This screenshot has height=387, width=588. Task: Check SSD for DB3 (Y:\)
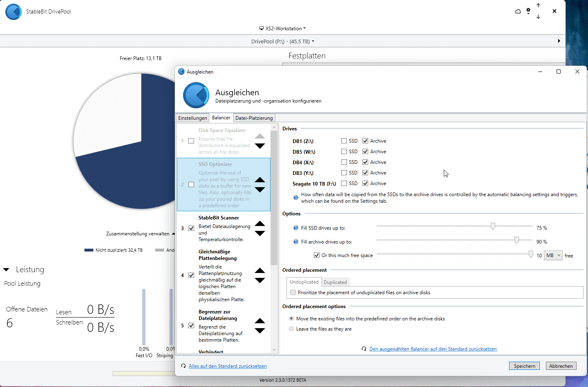coord(344,172)
